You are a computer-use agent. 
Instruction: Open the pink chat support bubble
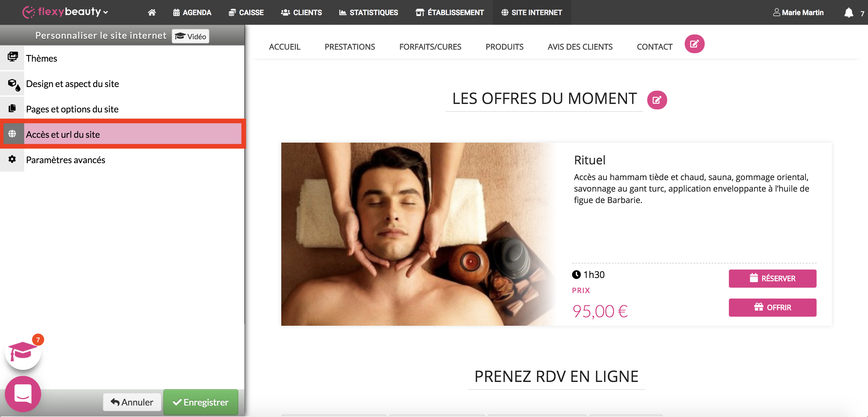tap(23, 394)
